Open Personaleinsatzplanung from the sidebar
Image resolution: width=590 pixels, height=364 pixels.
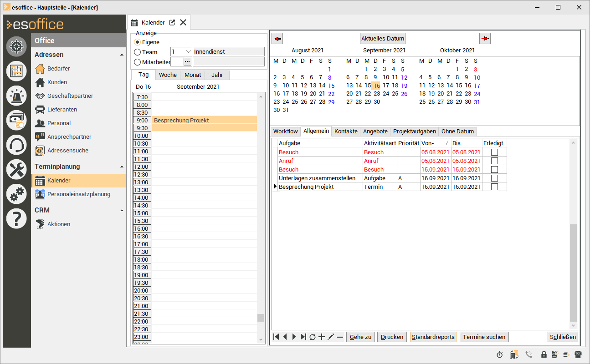tap(78, 194)
